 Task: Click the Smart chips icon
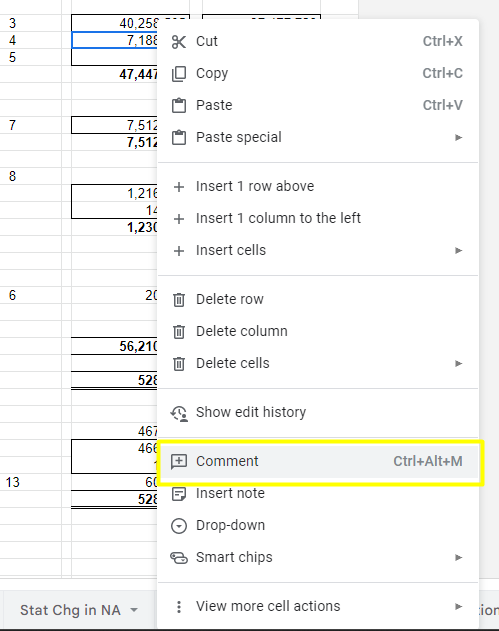179,558
